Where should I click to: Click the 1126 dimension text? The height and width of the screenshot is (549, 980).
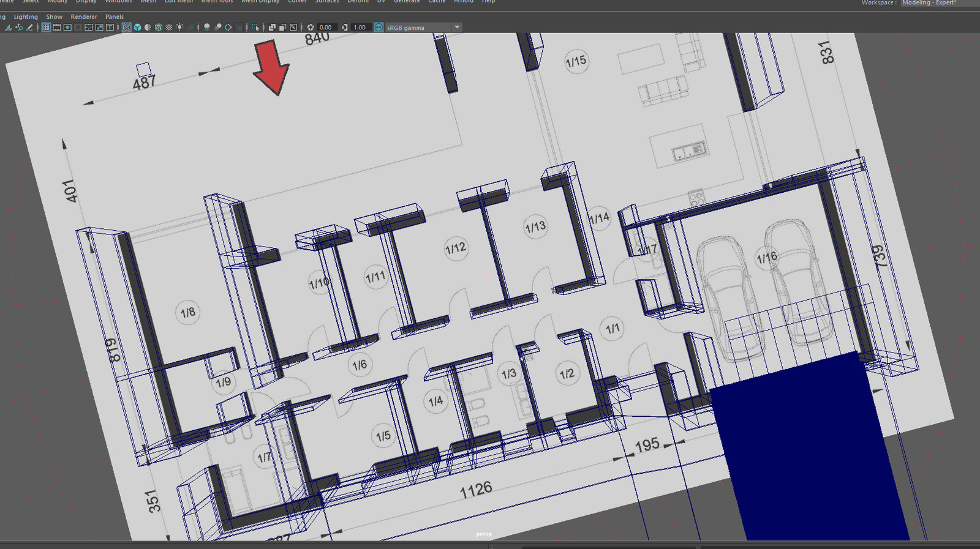pos(476,489)
